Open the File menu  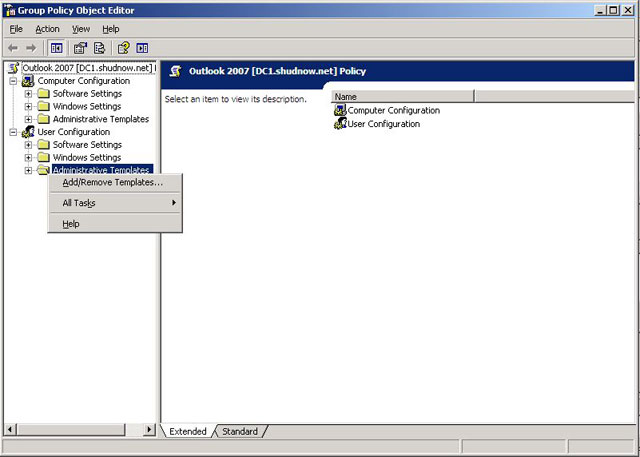click(x=16, y=29)
